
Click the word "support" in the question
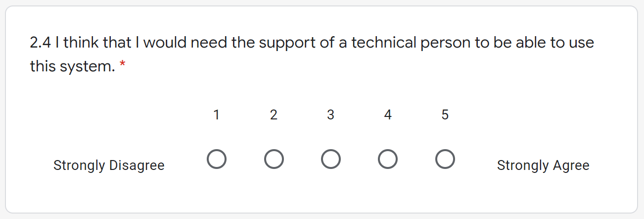point(287,43)
